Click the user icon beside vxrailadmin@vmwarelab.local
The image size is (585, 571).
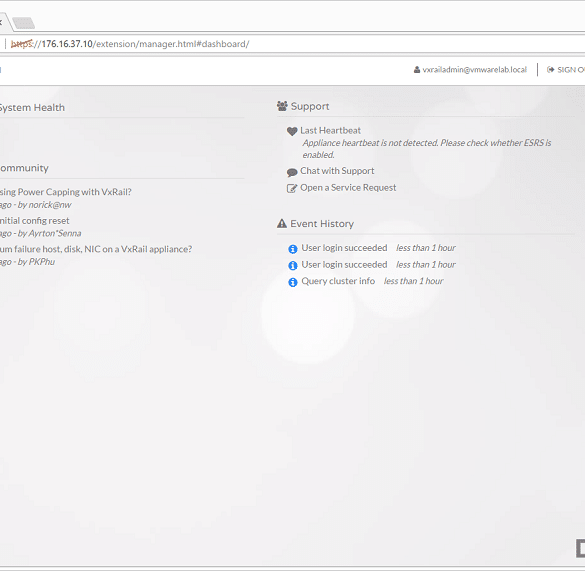417,70
